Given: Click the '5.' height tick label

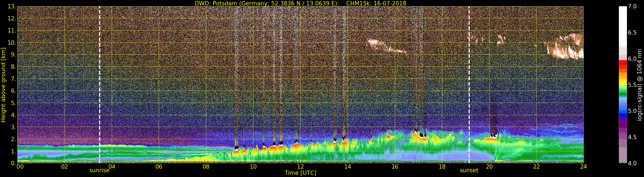Looking at the screenshot, I should 13,103.
